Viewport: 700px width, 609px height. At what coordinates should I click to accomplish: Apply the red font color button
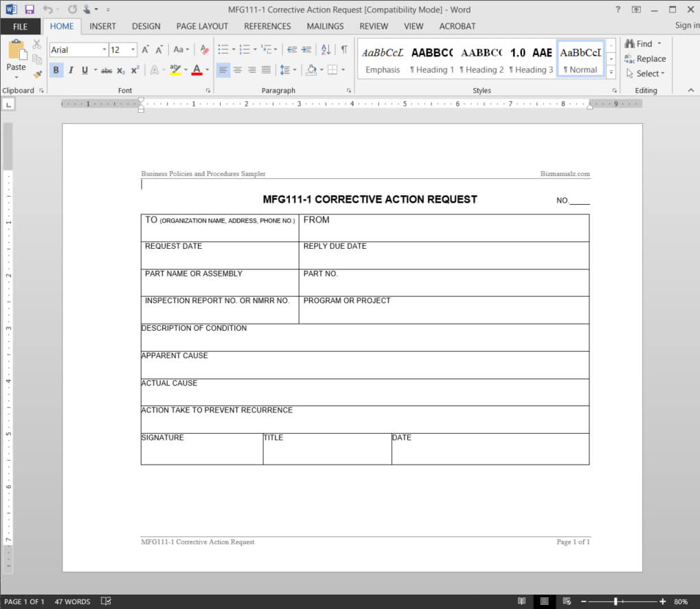197,69
